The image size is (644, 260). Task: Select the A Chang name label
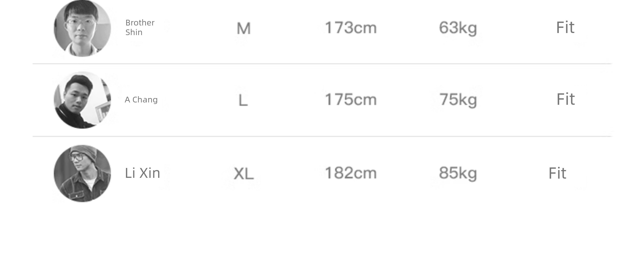click(141, 100)
